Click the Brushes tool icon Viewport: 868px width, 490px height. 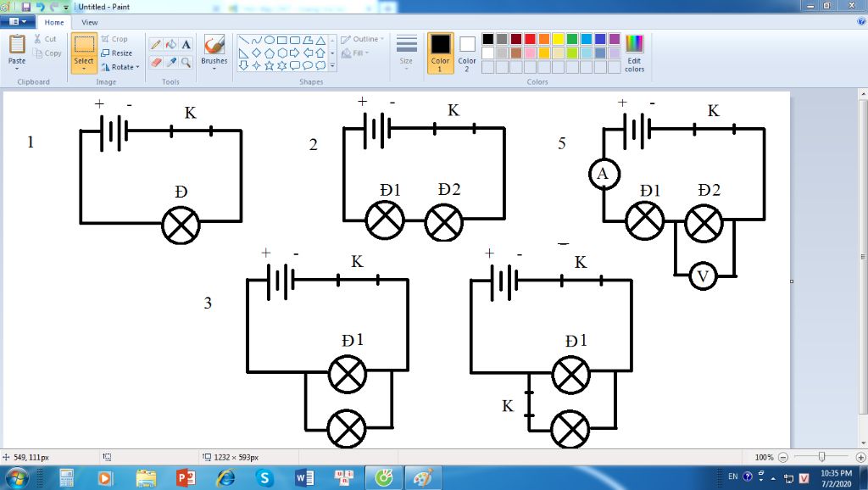(x=214, y=45)
